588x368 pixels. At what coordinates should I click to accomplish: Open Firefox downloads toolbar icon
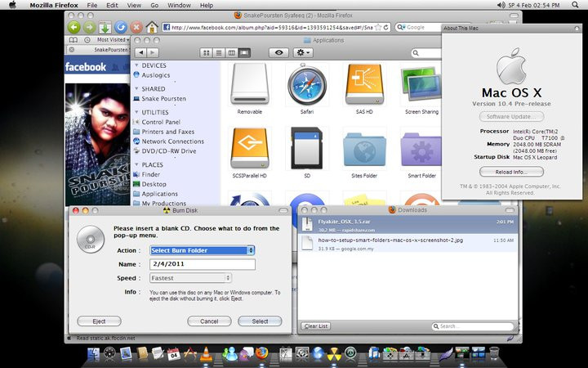tap(105, 28)
